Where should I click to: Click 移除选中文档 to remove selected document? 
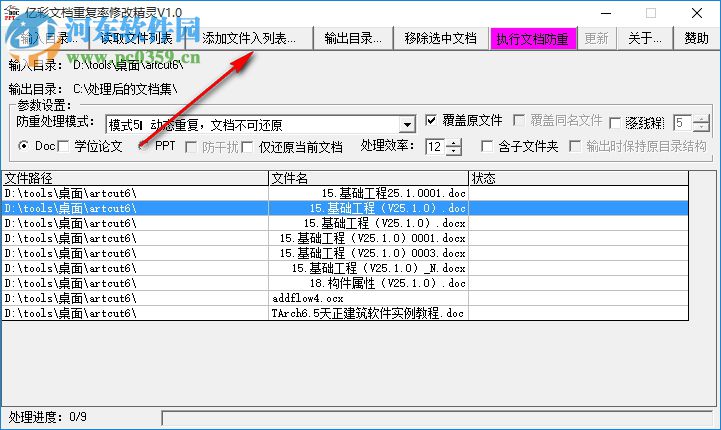441,39
